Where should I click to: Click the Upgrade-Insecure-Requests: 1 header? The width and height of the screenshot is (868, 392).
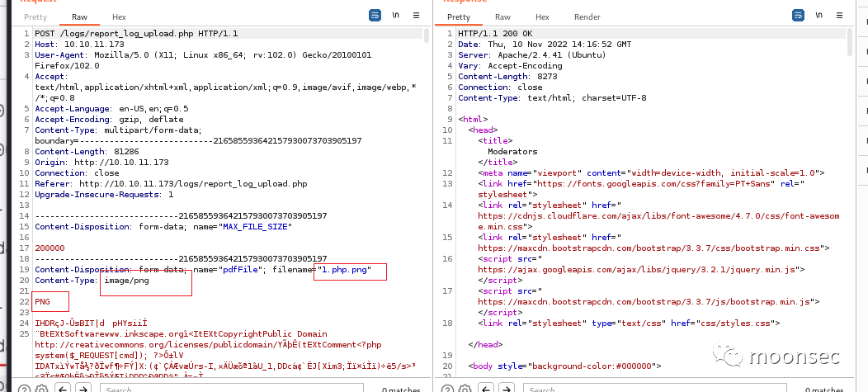(x=104, y=194)
